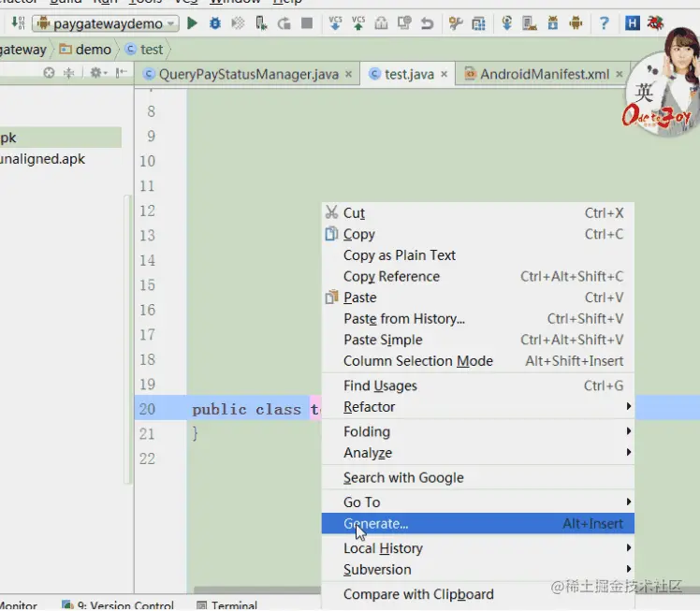
Task: Click line 21 closing brace
Action: coord(195,433)
